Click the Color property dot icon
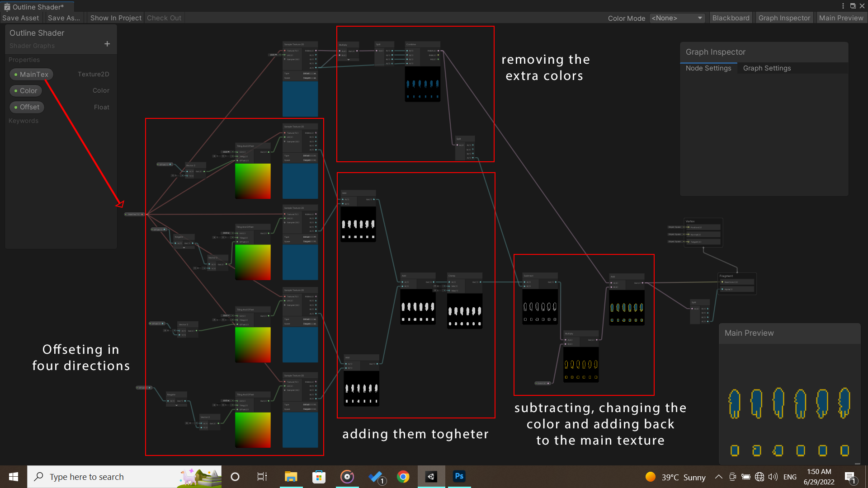Image resolution: width=868 pixels, height=488 pixels. [x=16, y=90]
